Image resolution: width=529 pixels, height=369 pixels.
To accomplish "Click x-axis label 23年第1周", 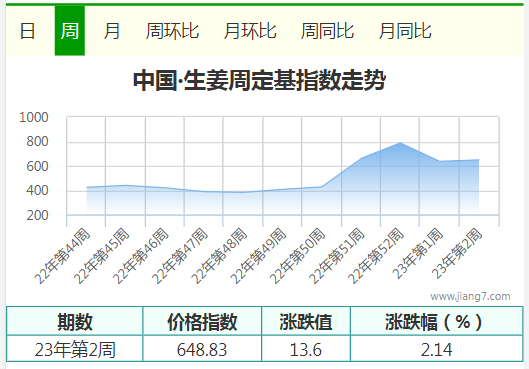I will (x=418, y=254).
